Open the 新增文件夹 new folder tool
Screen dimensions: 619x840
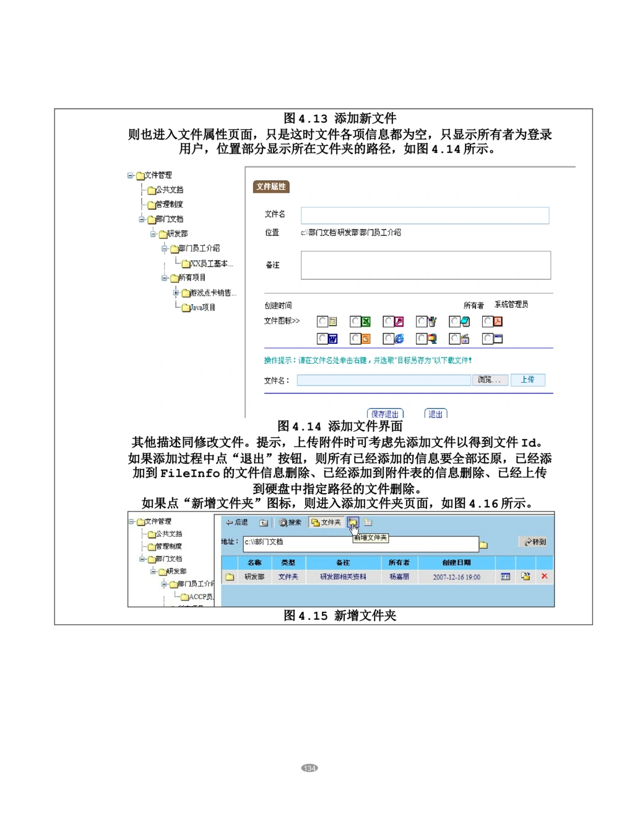click(x=353, y=522)
